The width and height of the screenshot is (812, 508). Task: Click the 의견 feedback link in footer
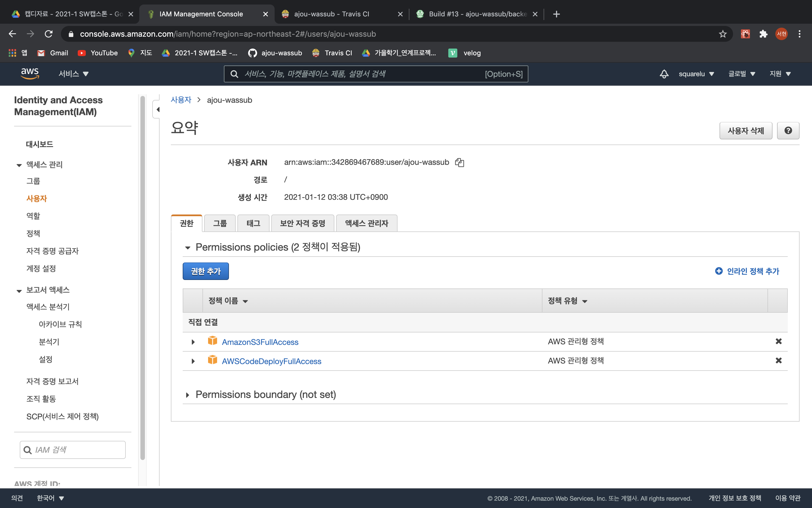point(17,498)
